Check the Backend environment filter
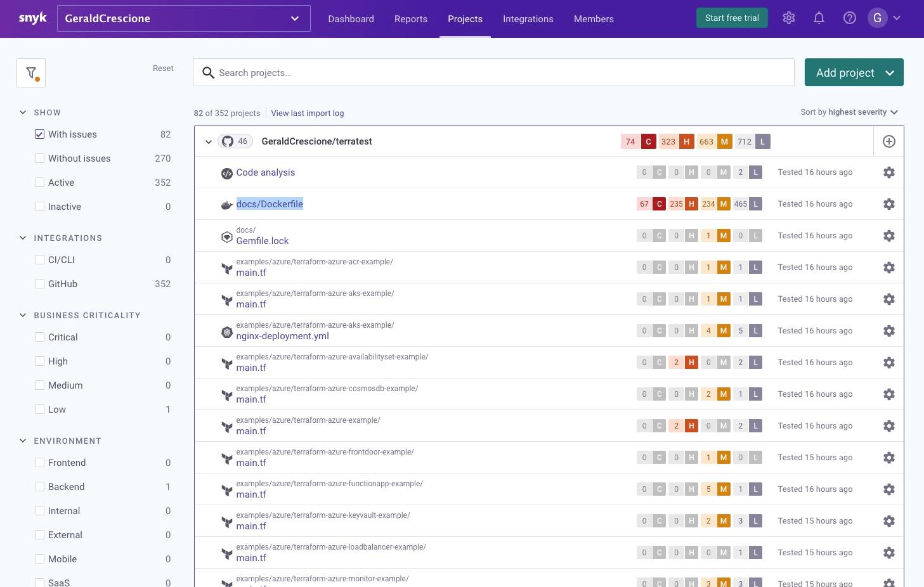 pos(39,487)
